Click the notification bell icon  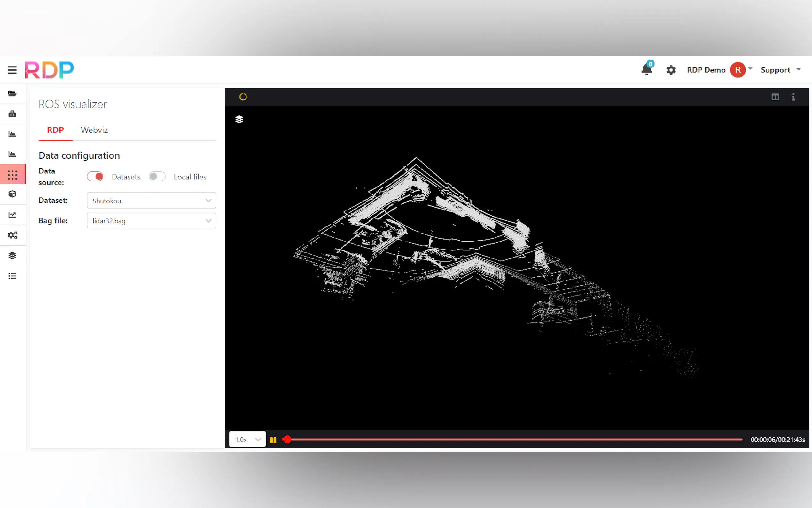click(646, 69)
